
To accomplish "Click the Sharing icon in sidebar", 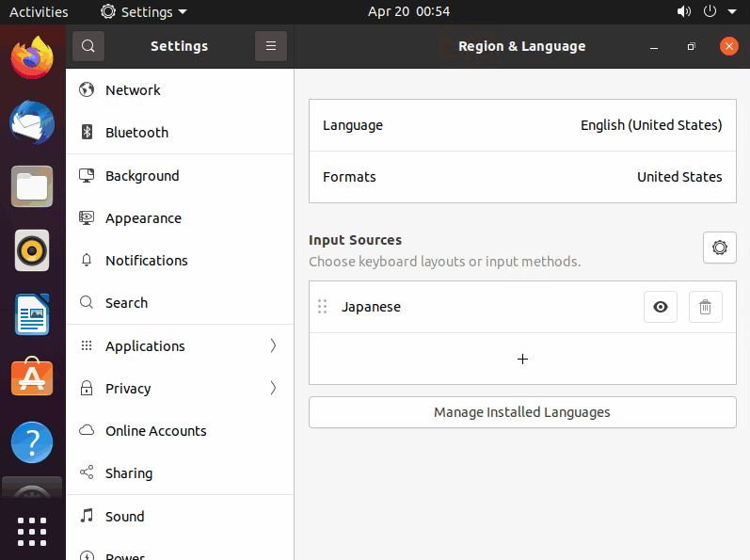I will point(87,472).
